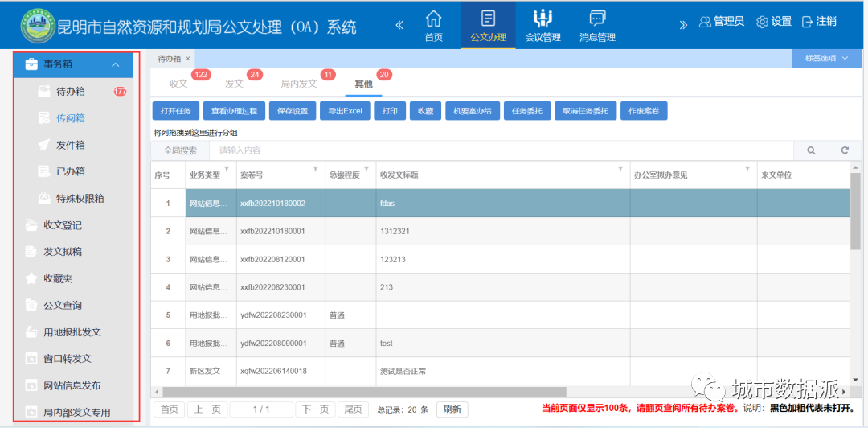Open the 首页 home icon
Screen dimensions: 868x428
pyautogui.click(x=433, y=19)
